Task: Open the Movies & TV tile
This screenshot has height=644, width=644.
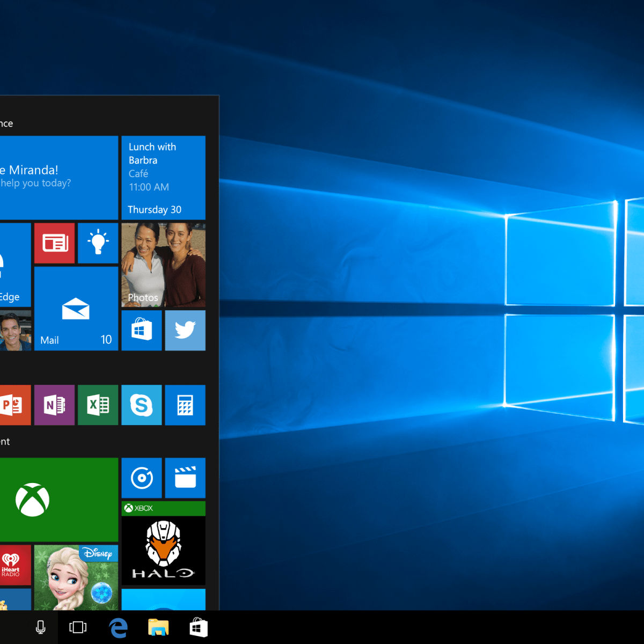Action: [185, 478]
